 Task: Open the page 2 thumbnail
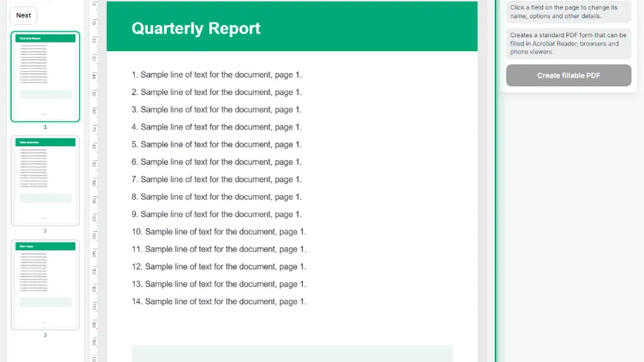45,181
